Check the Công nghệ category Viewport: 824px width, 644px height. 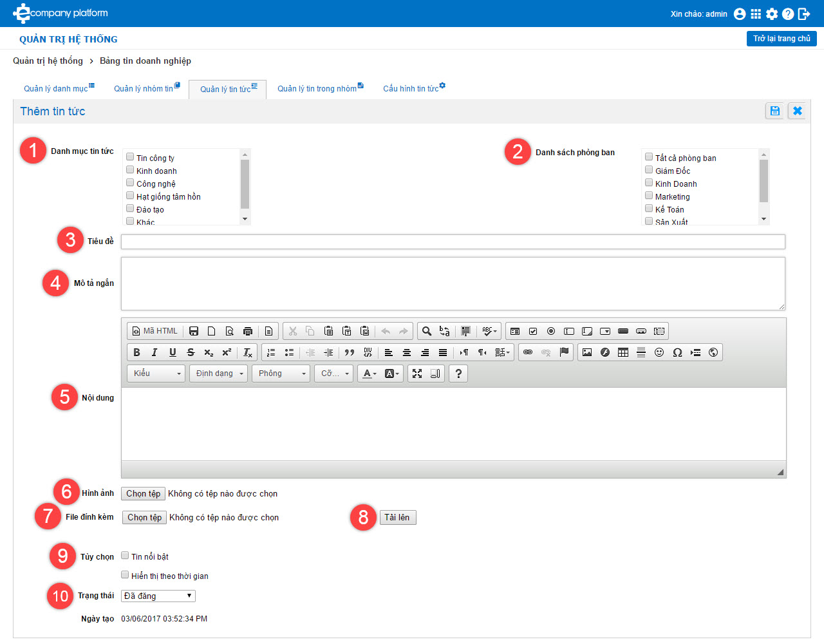[x=130, y=182]
